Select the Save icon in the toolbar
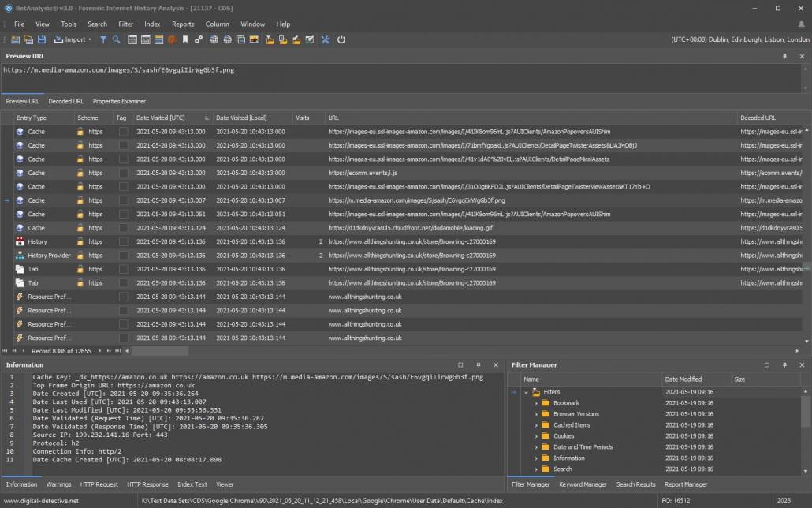 tap(41, 39)
